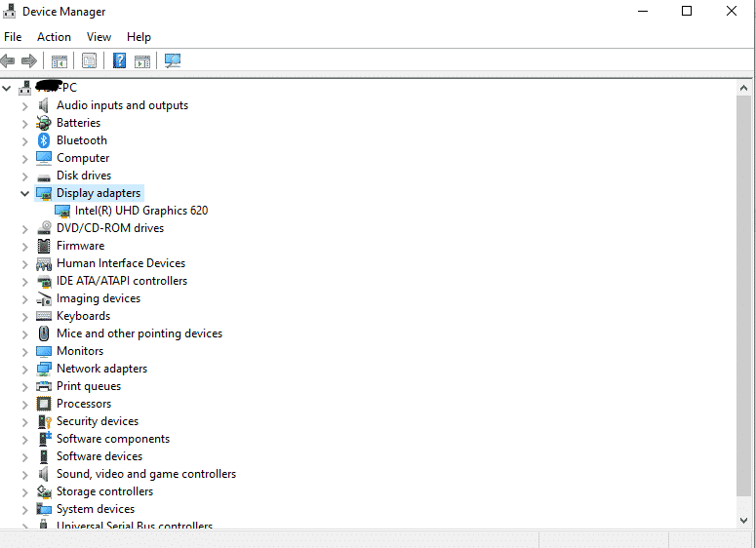This screenshot has height=548, width=756.
Task: Expand the Processors category
Action: [x=25, y=405]
